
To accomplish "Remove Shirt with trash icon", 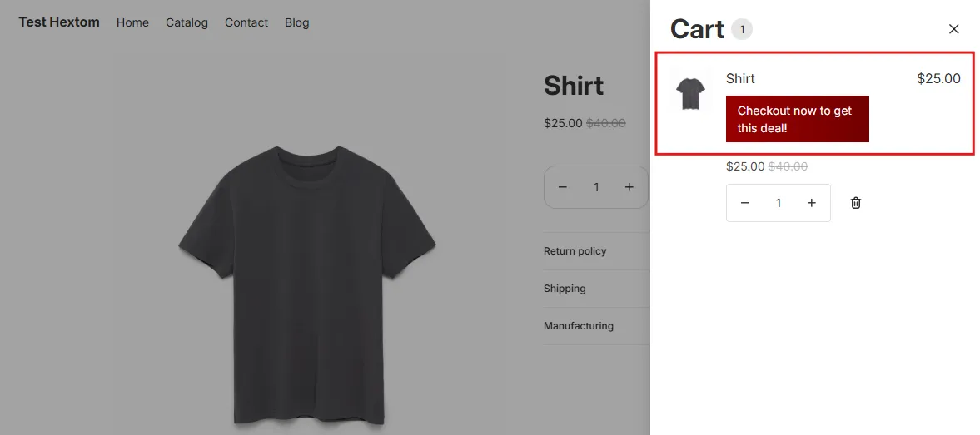I will point(856,203).
